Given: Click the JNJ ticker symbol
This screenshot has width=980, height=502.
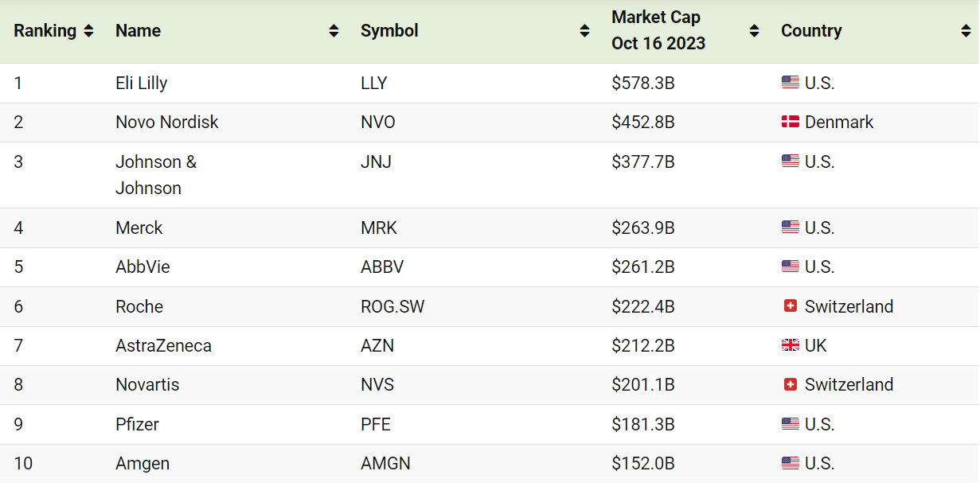Looking at the screenshot, I should tap(376, 162).
